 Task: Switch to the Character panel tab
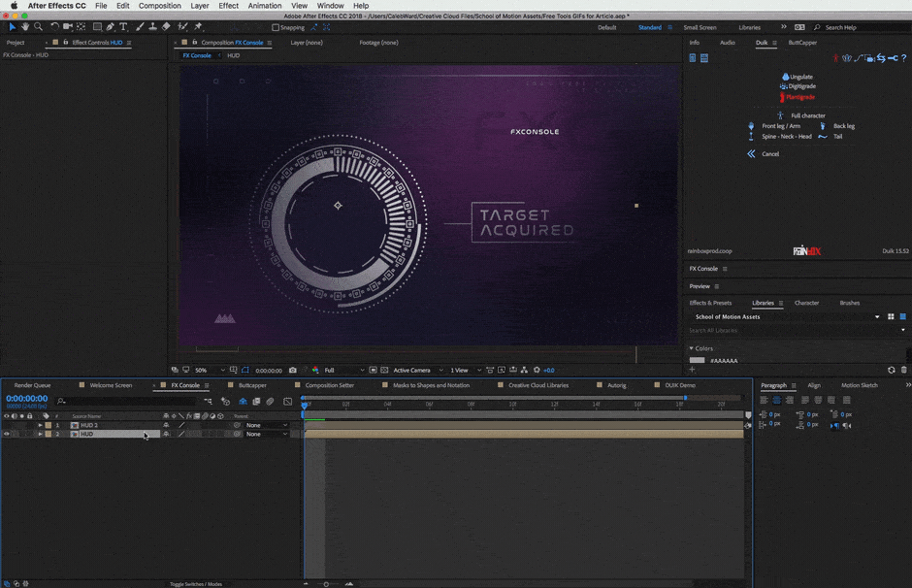coord(806,303)
